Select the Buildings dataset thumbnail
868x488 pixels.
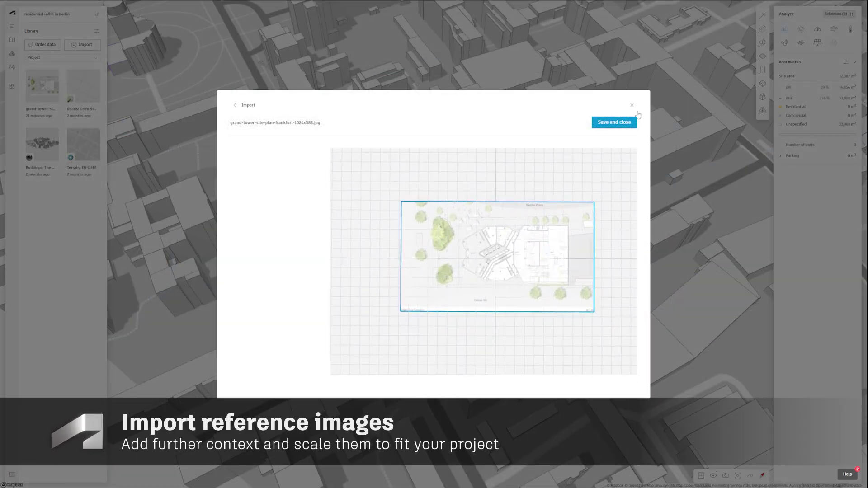point(42,144)
